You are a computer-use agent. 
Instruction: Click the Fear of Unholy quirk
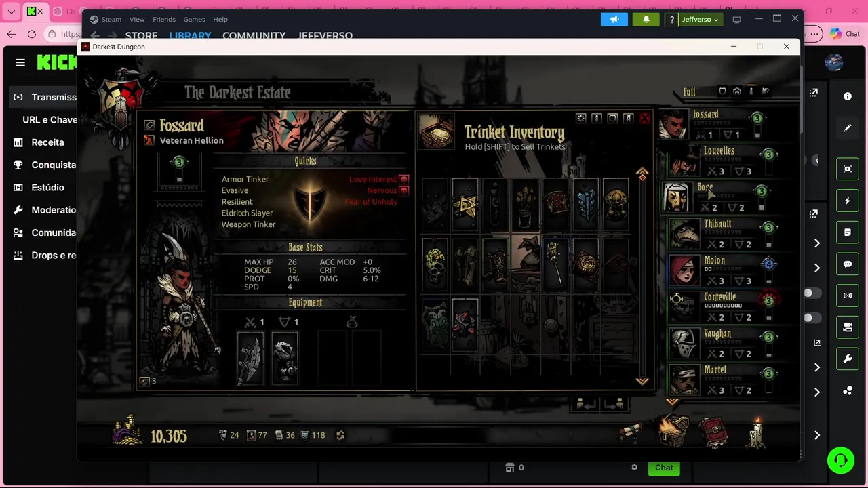click(371, 202)
